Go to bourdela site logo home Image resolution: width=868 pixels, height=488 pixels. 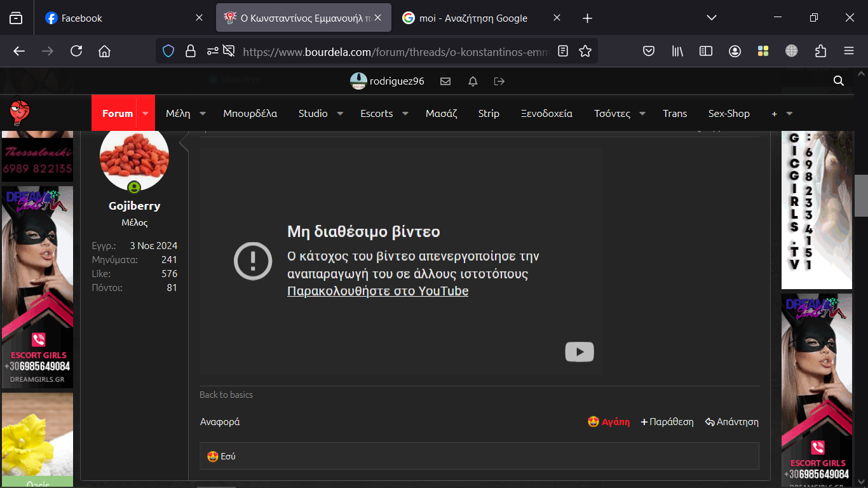(20, 113)
